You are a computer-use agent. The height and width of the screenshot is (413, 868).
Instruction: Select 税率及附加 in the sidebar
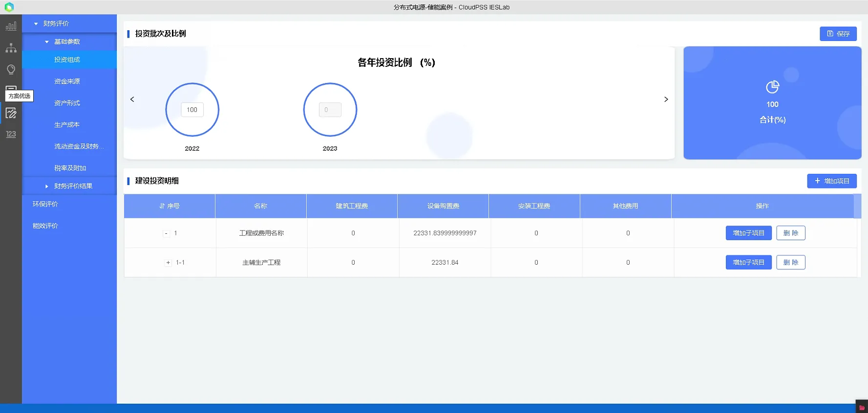69,168
